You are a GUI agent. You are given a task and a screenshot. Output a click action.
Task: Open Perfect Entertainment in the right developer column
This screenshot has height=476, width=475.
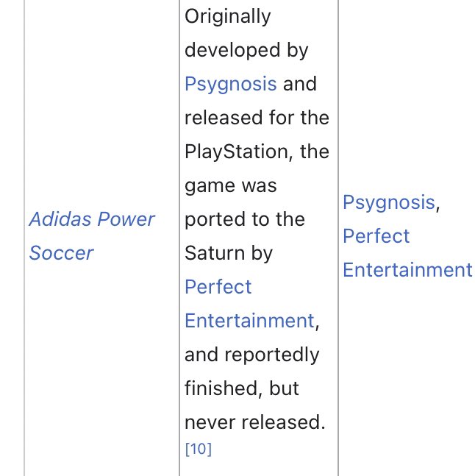click(407, 253)
